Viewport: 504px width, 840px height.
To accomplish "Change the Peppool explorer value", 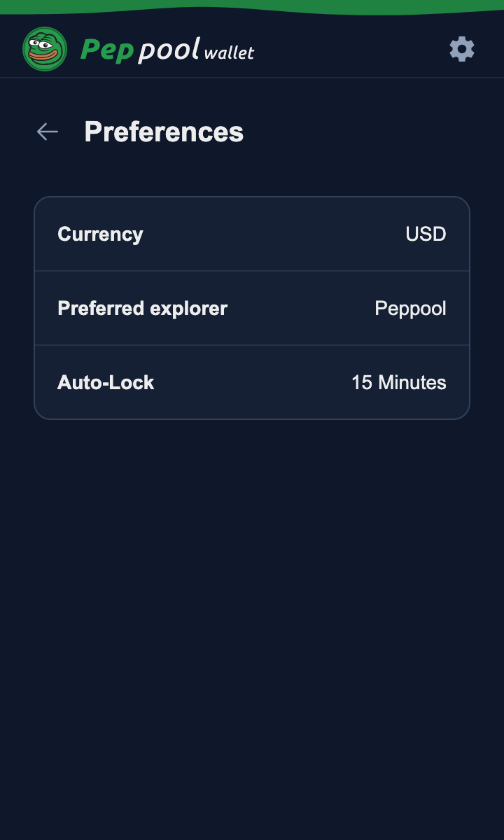I will (x=410, y=308).
